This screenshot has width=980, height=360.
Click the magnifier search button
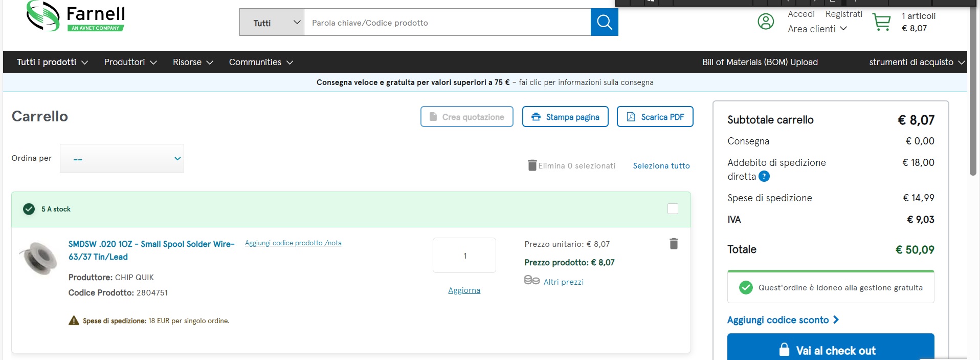[604, 22]
